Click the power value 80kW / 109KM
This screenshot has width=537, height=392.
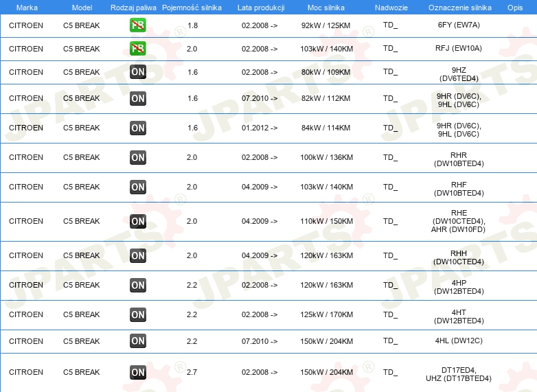tap(325, 72)
